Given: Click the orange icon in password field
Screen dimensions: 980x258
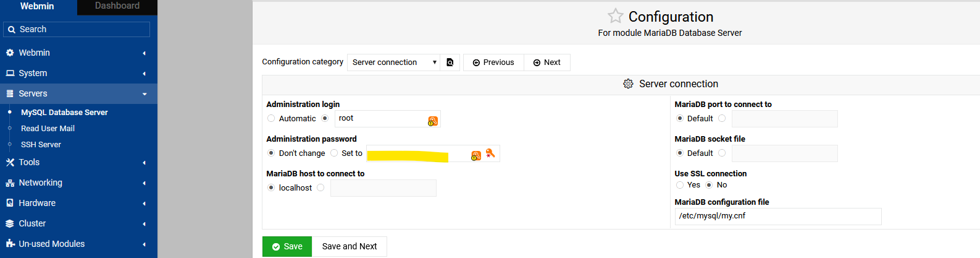Looking at the screenshot, I should [x=476, y=155].
